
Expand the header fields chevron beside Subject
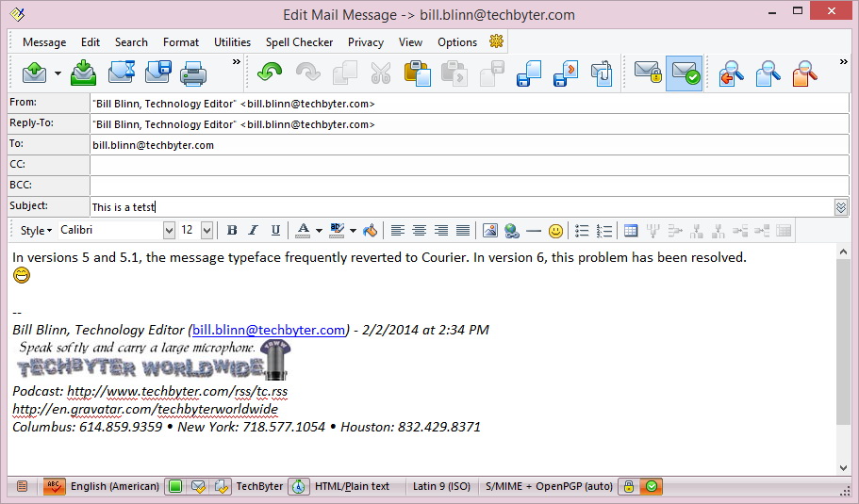pos(841,207)
